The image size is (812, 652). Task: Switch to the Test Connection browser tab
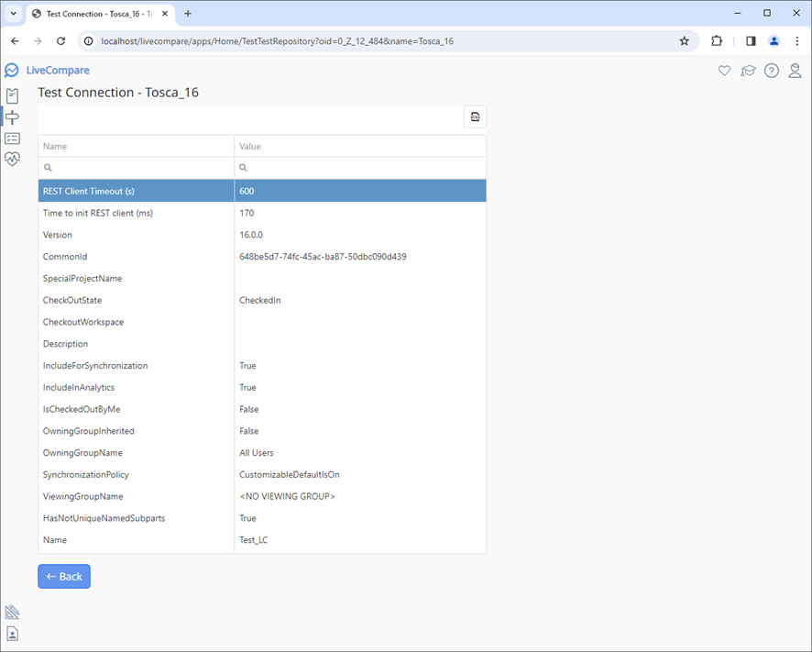pyautogui.click(x=92, y=14)
